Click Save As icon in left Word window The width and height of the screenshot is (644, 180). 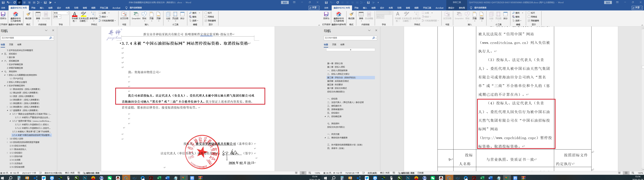tap(3, 15)
